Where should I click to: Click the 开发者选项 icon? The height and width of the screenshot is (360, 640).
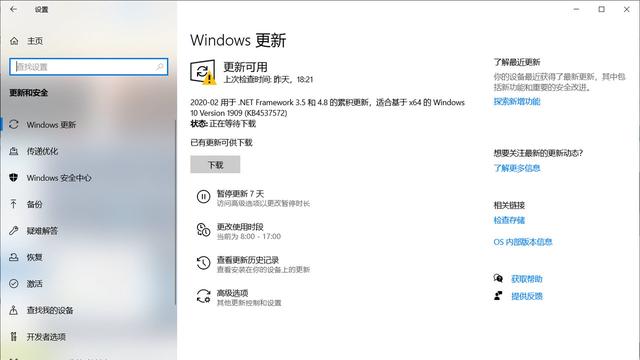(x=13, y=337)
